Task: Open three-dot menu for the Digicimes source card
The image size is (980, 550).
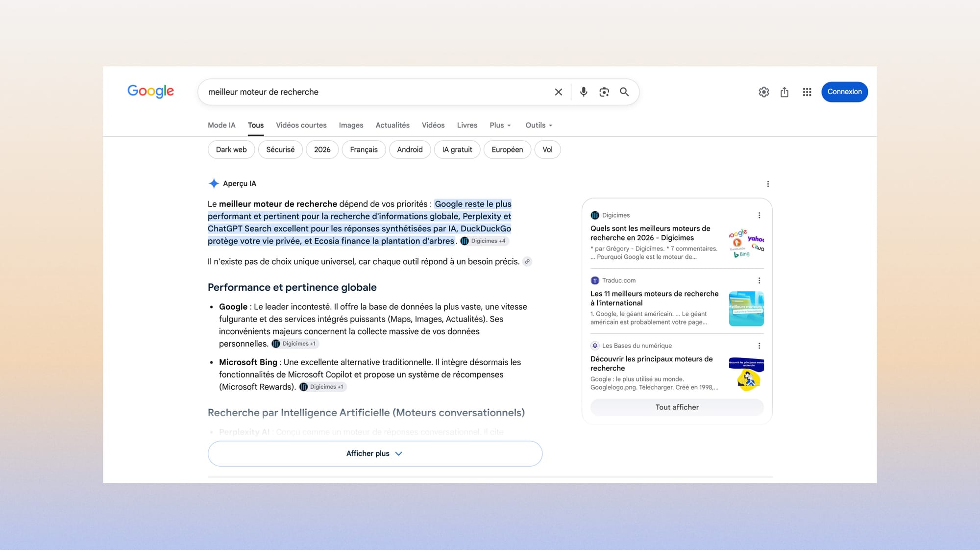Action: 759,215
